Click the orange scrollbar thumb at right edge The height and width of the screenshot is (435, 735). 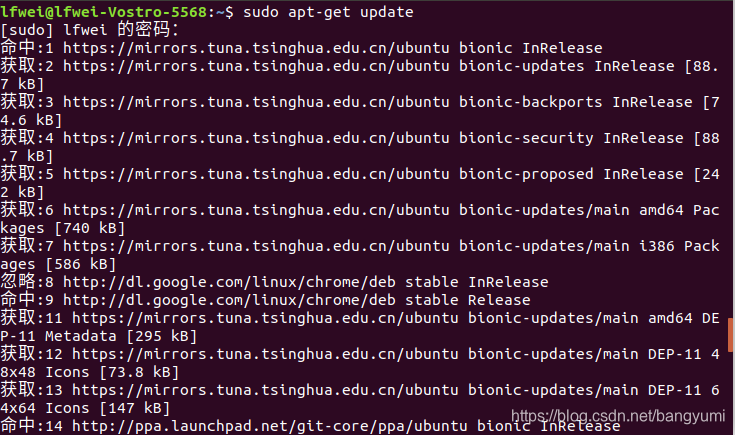[x=731, y=335]
